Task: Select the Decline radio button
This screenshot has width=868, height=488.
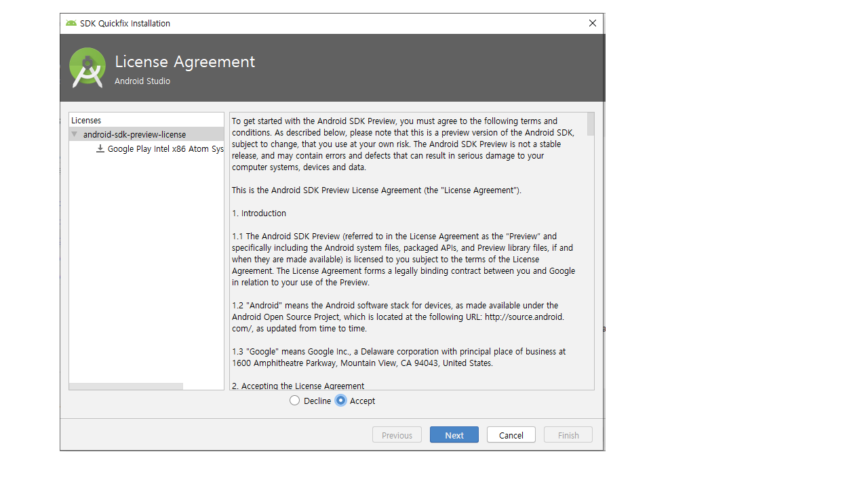Action: [294, 401]
